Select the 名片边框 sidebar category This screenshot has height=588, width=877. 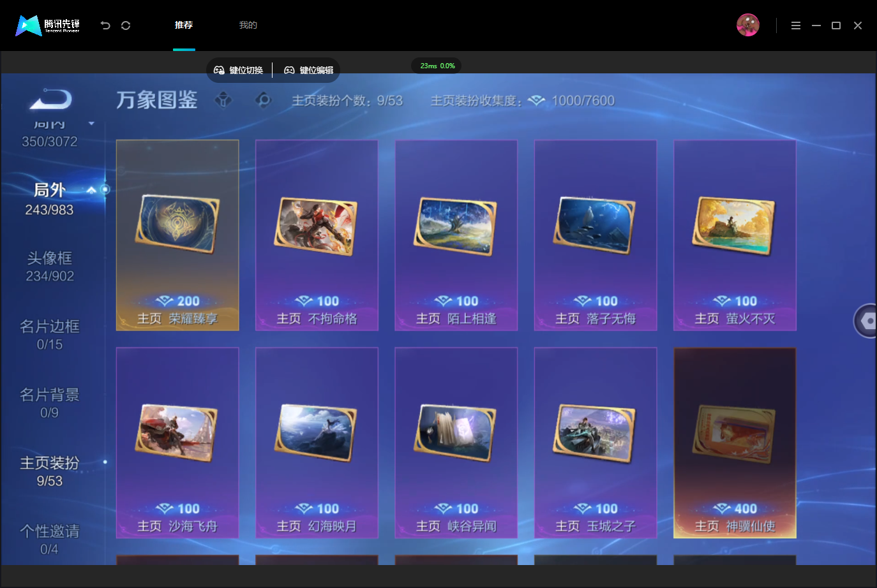(x=50, y=335)
